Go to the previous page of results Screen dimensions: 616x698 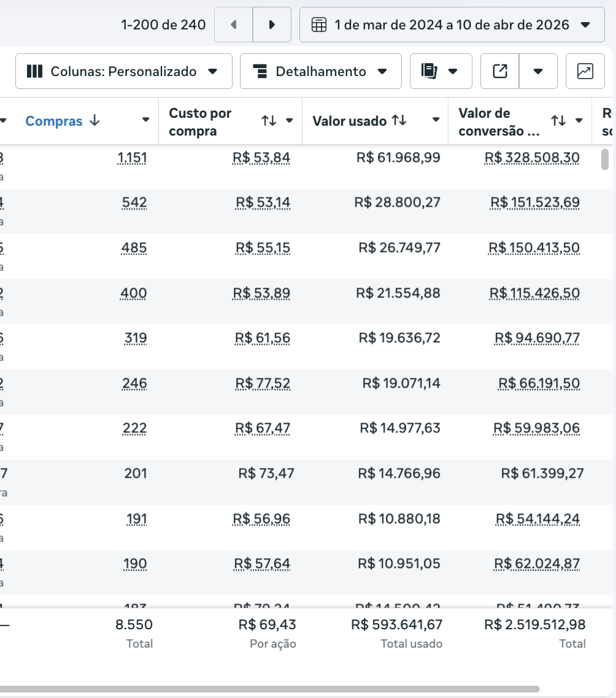tap(233, 25)
